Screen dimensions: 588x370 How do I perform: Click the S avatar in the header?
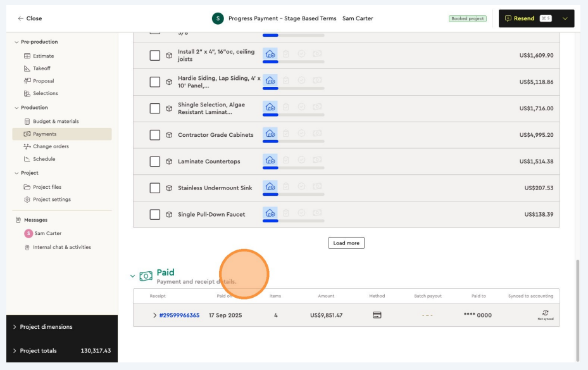pyautogui.click(x=218, y=18)
